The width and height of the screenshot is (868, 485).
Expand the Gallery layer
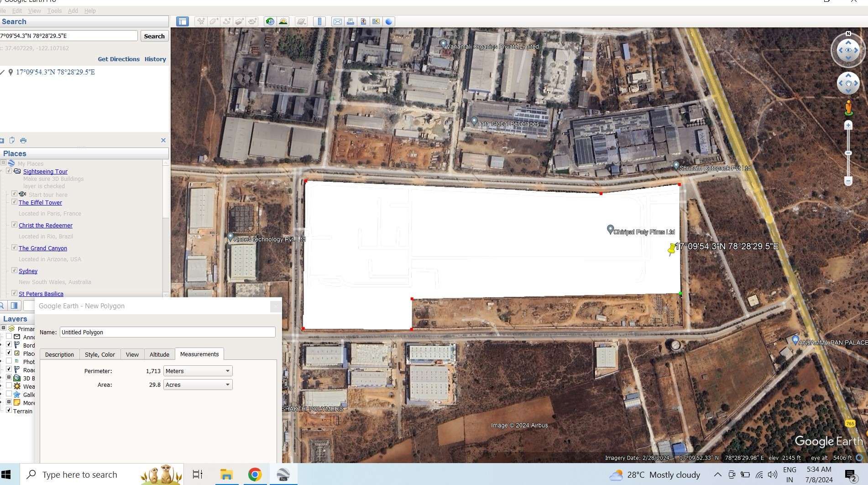(x=1, y=394)
